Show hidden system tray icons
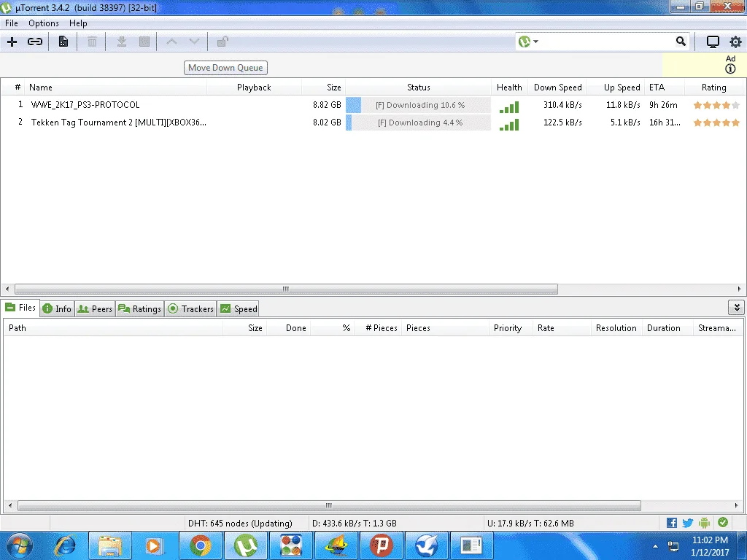This screenshot has height=560, width=747. pos(656,546)
